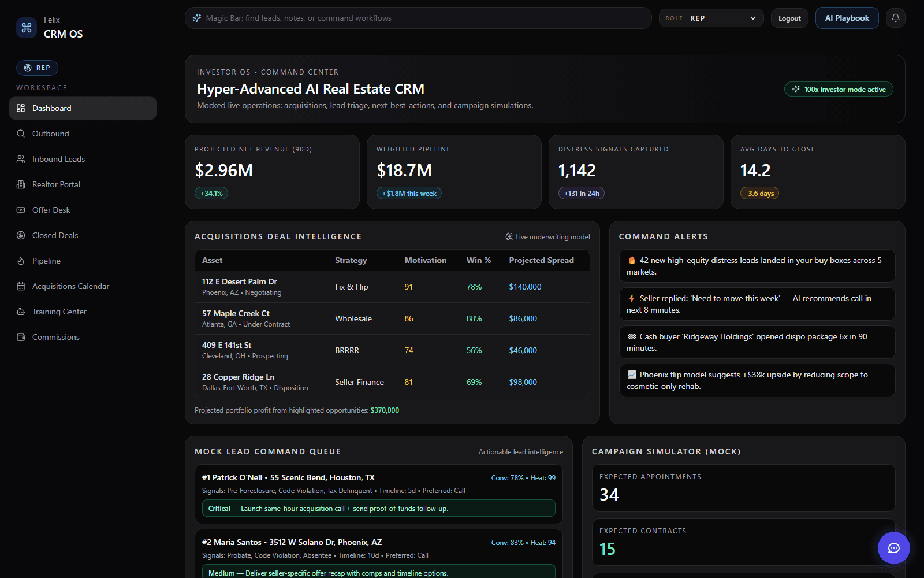This screenshot has width=924, height=578.
Task: Open the floating chat bubble button
Action: click(x=894, y=548)
